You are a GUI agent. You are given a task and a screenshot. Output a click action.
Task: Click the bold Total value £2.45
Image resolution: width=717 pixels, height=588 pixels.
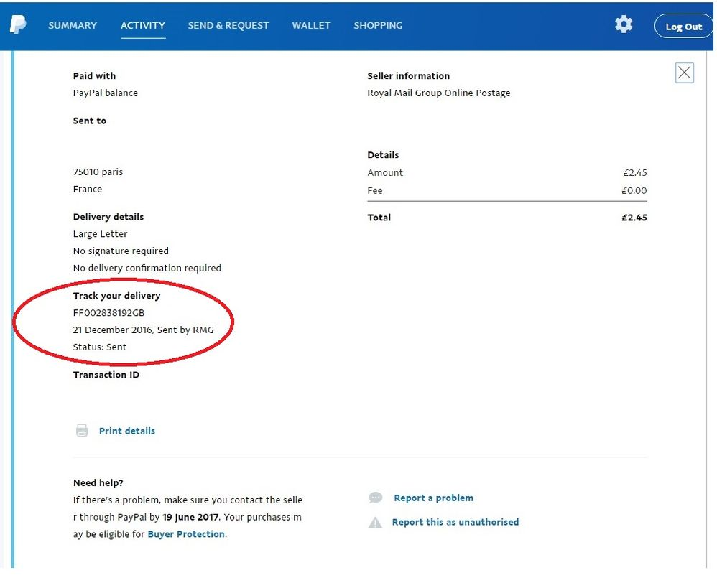(x=634, y=218)
